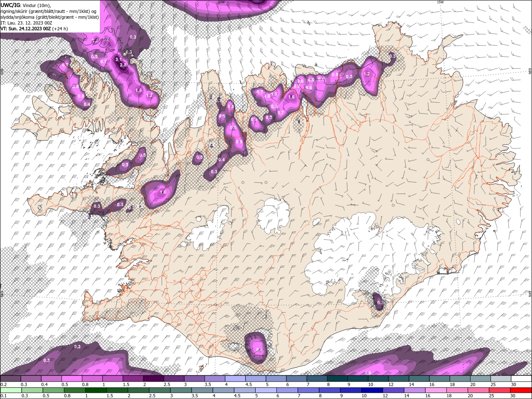Click lower legend swatch between 2 and 2.5

pos(138,390)
